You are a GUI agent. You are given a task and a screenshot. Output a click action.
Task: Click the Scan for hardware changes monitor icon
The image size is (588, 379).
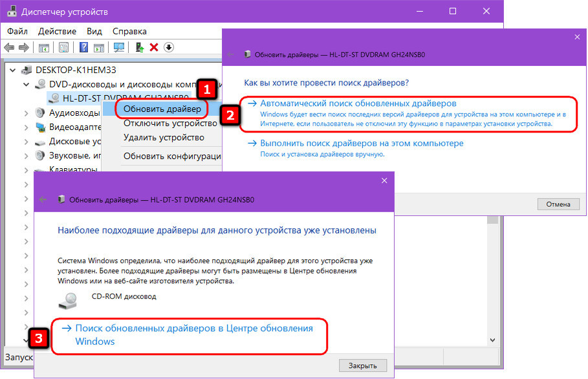point(119,48)
